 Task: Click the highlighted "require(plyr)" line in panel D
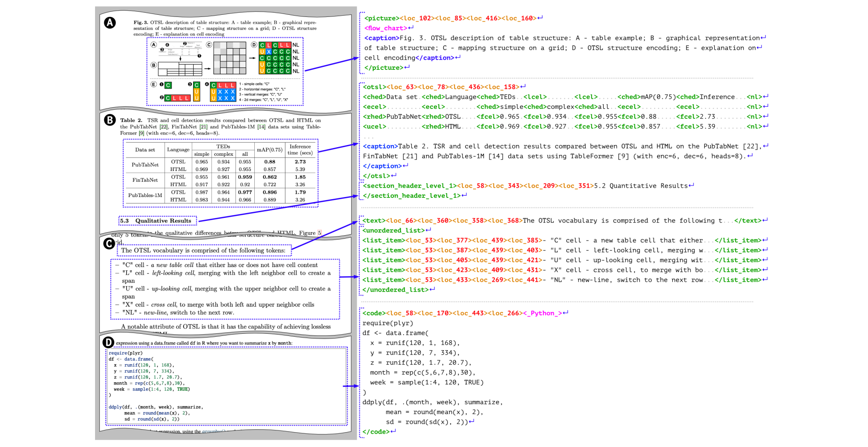(125, 353)
